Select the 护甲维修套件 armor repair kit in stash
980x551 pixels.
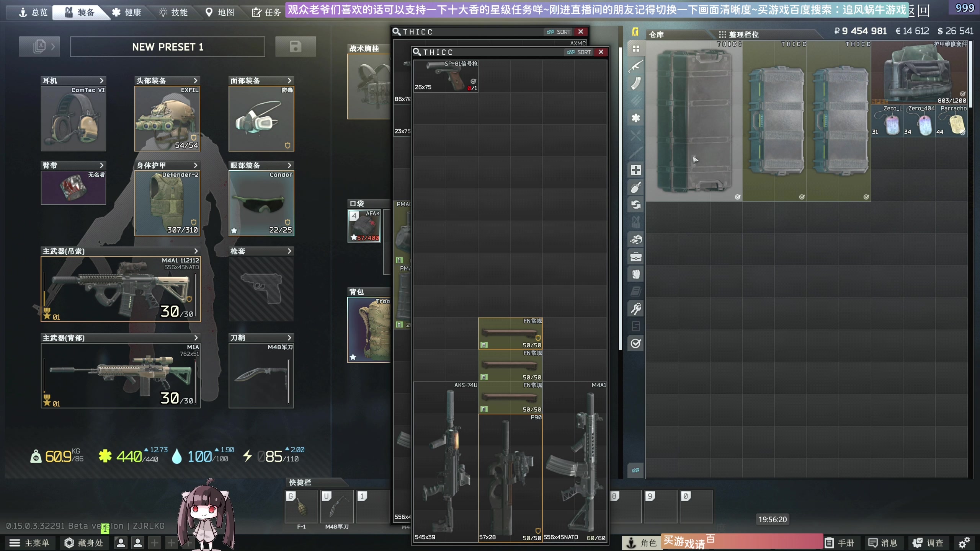coord(920,73)
